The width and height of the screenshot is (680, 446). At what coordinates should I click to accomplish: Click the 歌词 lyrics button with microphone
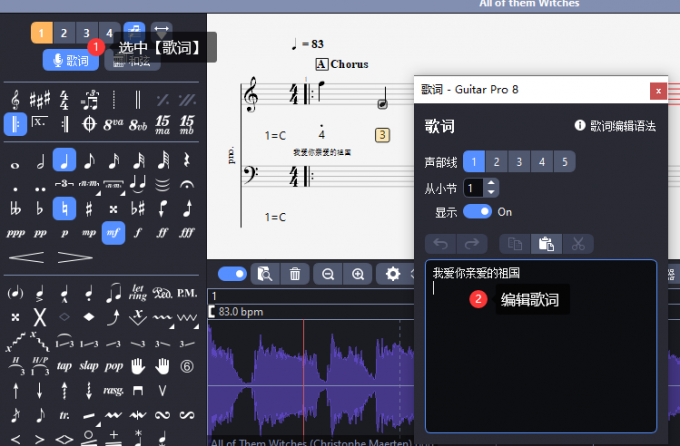click(70, 61)
